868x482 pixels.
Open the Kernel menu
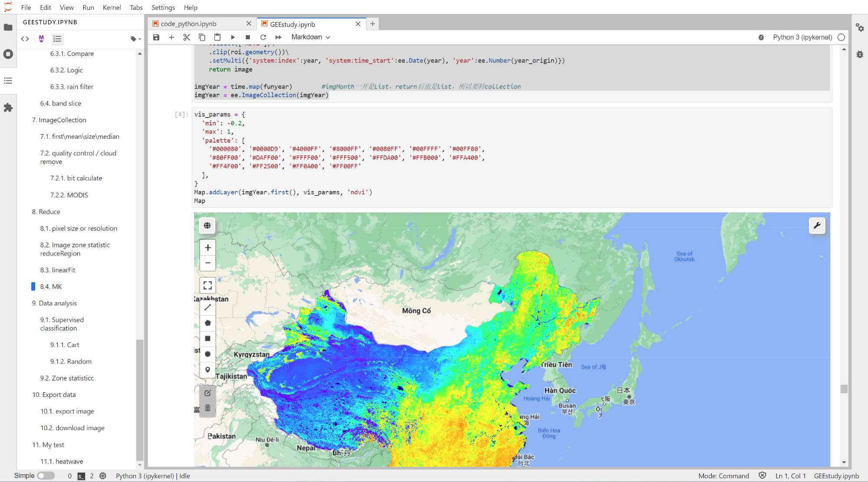coord(112,7)
